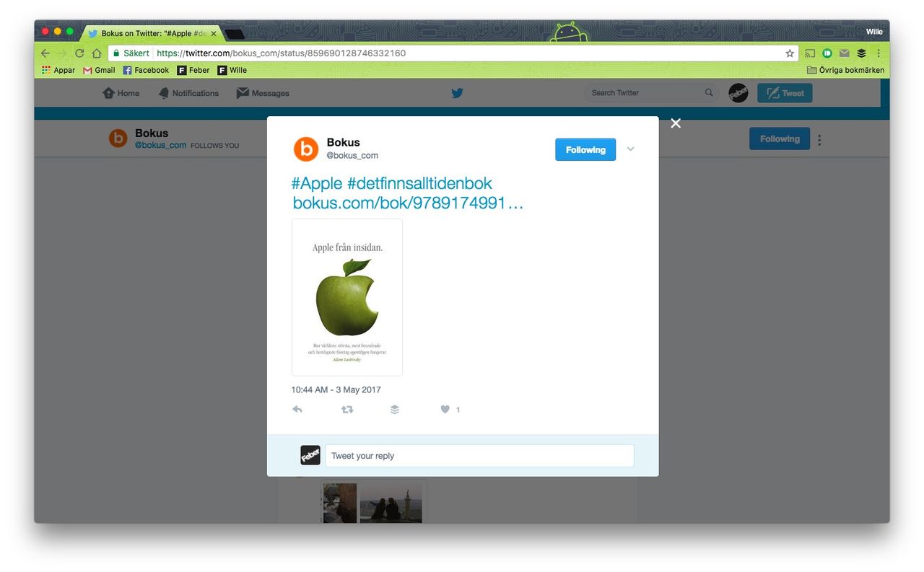924x572 pixels.
Task: Click the Following button in the tweet
Action: pos(585,149)
